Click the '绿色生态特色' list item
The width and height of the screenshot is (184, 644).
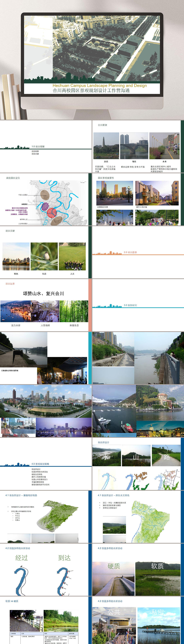37,474
